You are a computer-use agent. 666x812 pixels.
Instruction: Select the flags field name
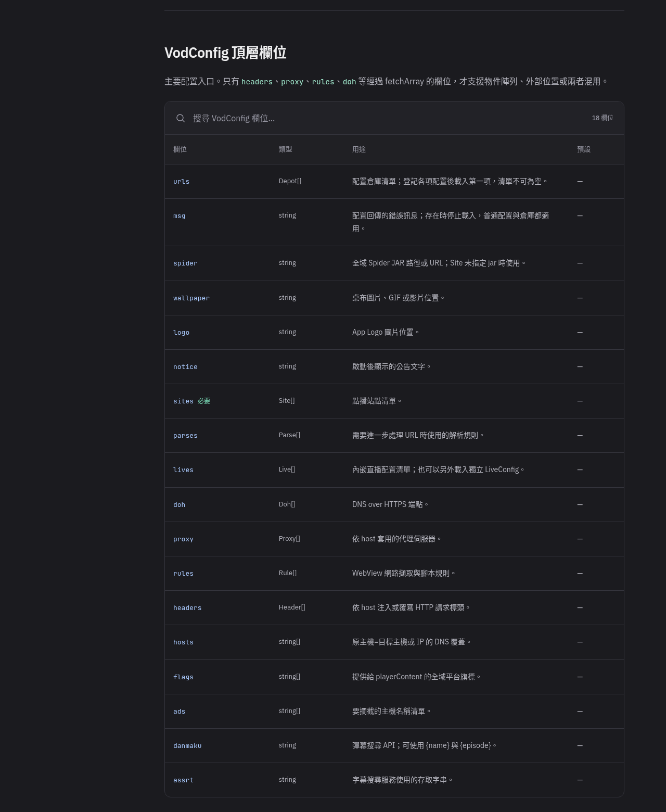[x=183, y=677]
